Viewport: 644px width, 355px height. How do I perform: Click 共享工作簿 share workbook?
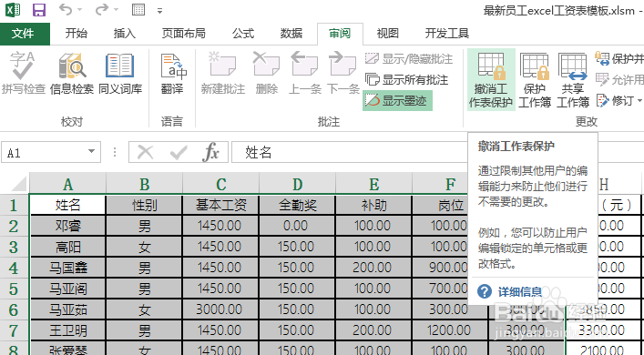point(573,79)
